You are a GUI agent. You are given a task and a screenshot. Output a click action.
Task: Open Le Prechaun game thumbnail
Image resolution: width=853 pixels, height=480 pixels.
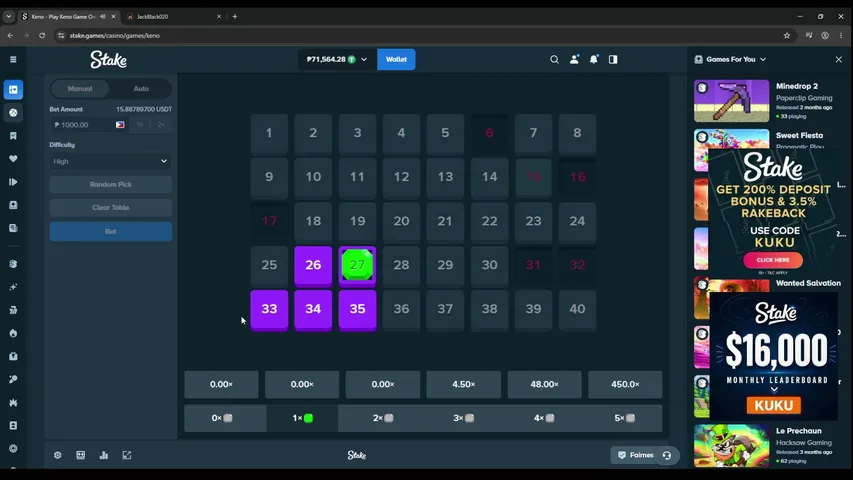(x=731, y=445)
